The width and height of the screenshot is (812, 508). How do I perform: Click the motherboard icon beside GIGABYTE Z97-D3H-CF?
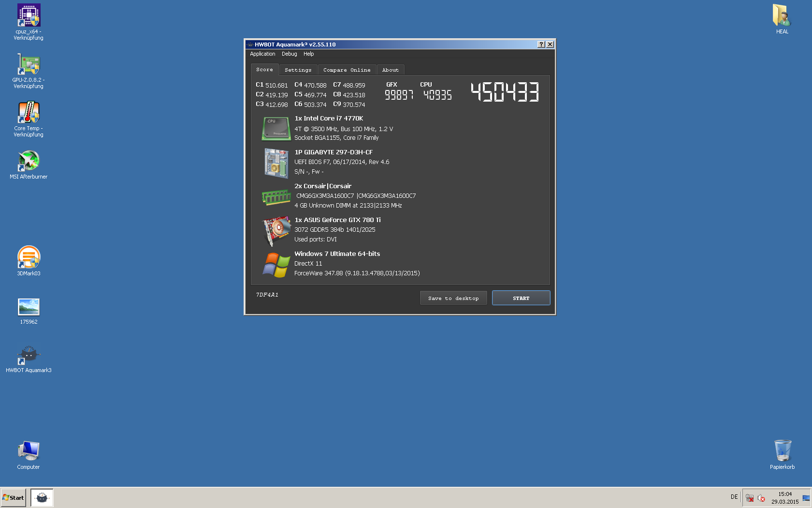(x=276, y=163)
